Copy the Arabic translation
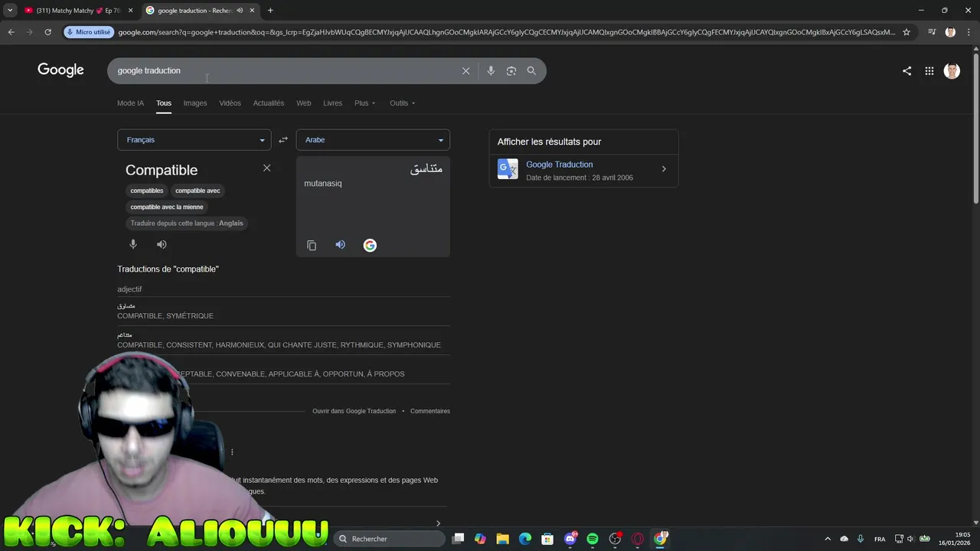Screen dimensions: 980x551 pos(312,245)
